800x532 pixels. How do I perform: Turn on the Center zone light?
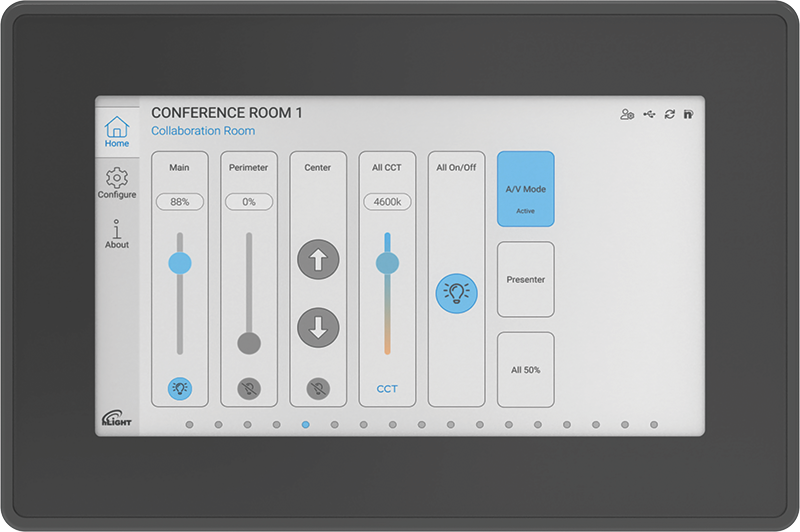tap(318, 389)
